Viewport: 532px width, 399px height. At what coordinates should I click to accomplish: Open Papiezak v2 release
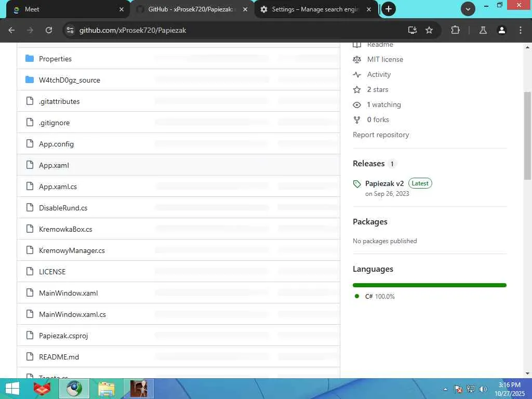coord(384,183)
